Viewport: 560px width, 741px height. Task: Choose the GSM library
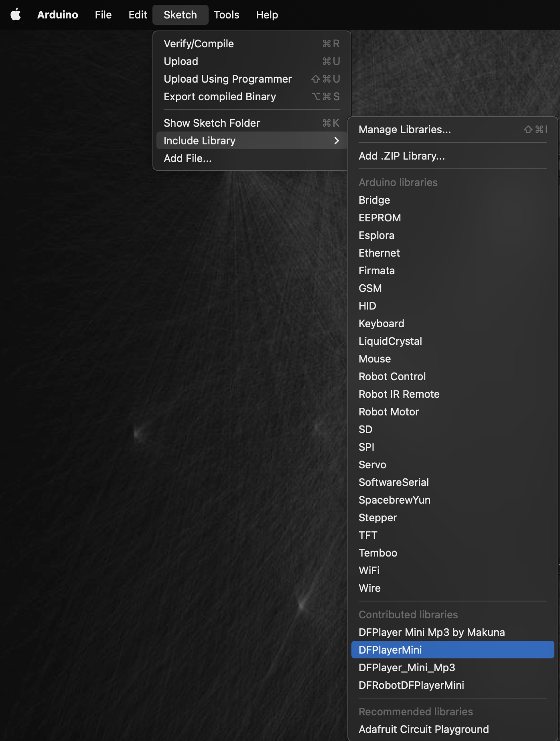(452, 288)
